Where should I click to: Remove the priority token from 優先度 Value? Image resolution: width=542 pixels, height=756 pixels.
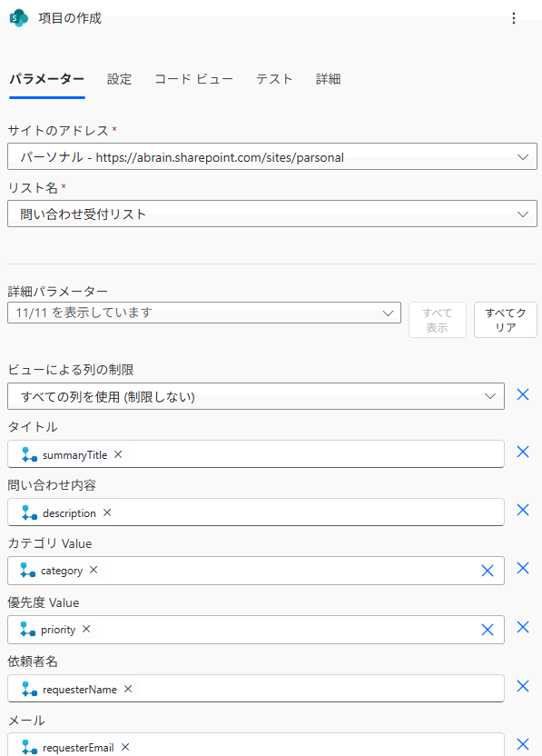[86, 629]
